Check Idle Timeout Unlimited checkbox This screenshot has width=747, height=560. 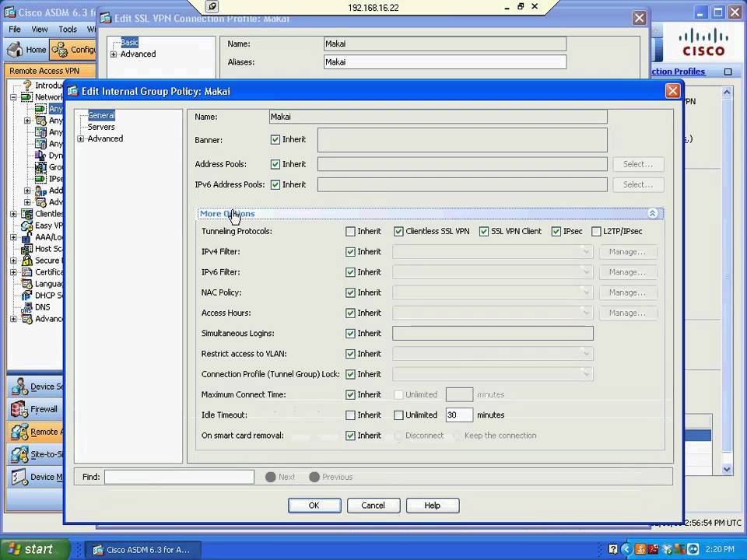398,415
